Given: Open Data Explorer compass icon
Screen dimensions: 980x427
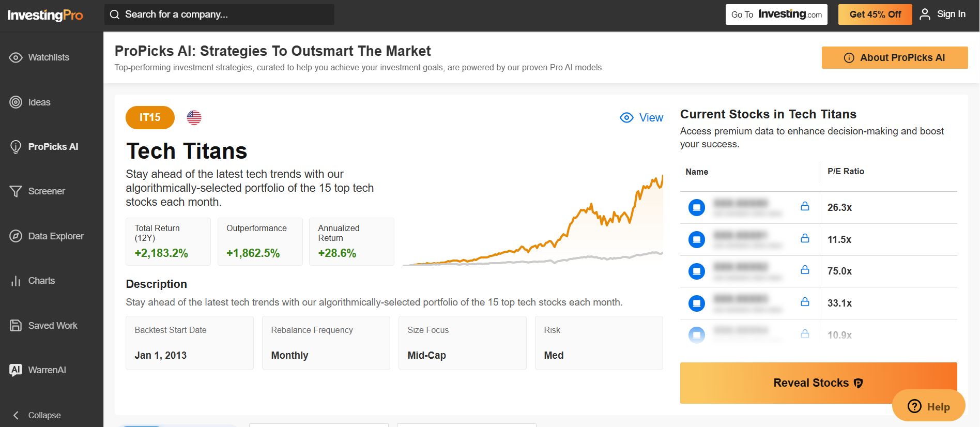Looking at the screenshot, I should pyautogui.click(x=16, y=236).
